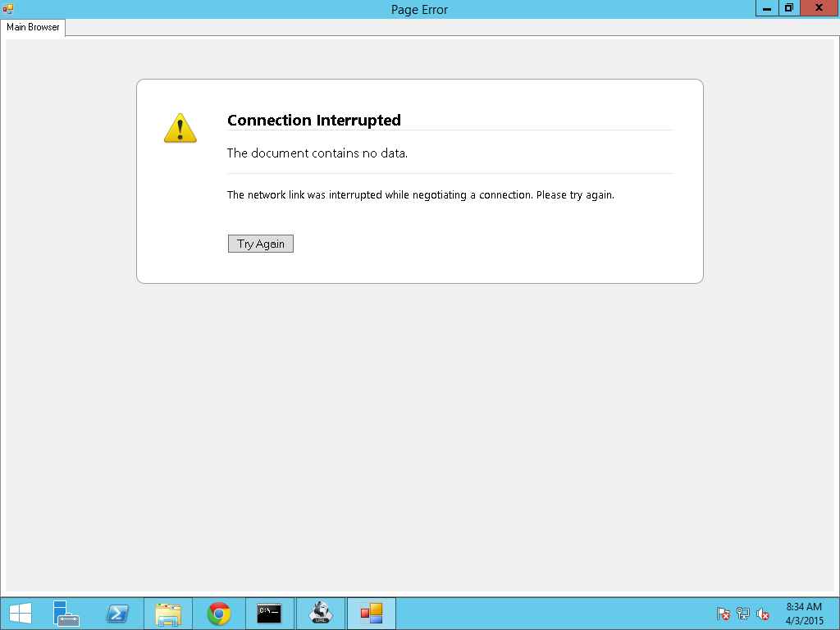Screen dimensions: 840x630
Task: Minimize the Page Error window
Action: (x=767, y=8)
